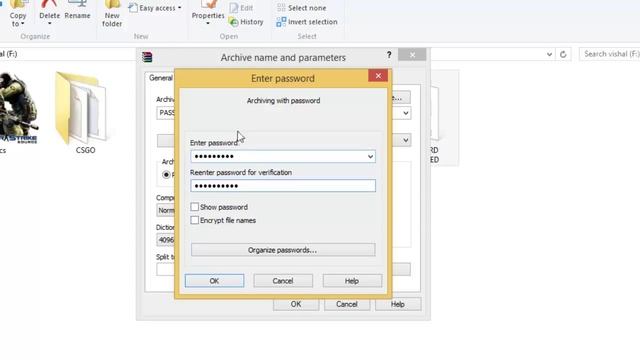Open the Properties dropdown arrow
The image size is (640, 360).
point(208,23)
